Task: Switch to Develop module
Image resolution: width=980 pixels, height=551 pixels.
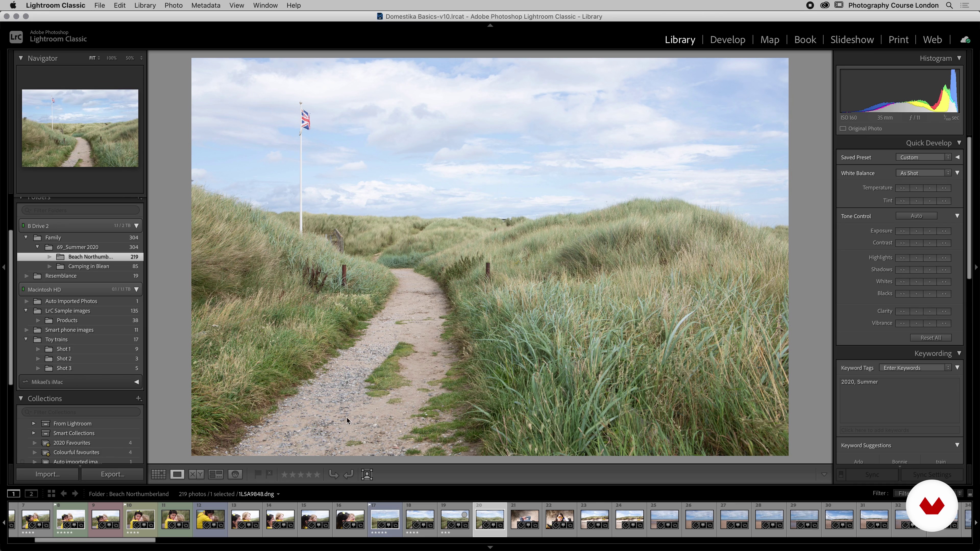Action: tap(727, 40)
